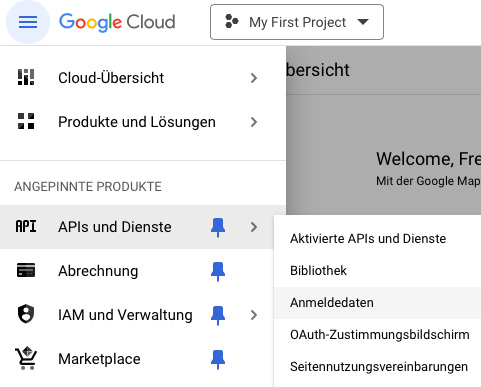Click the Abrechnung credit card icon

[26, 270]
